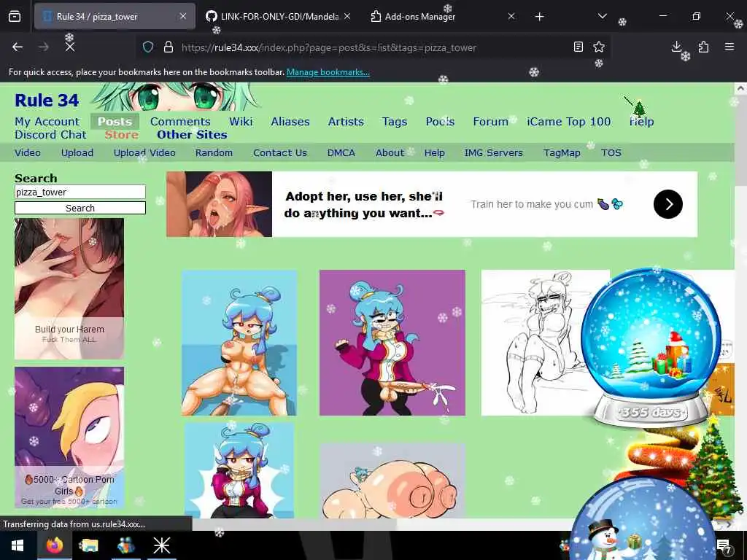Screen dimensions: 747x560
Task: Click the horizontal scrollbar at page bottom
Action: click(x=295, y=524)
